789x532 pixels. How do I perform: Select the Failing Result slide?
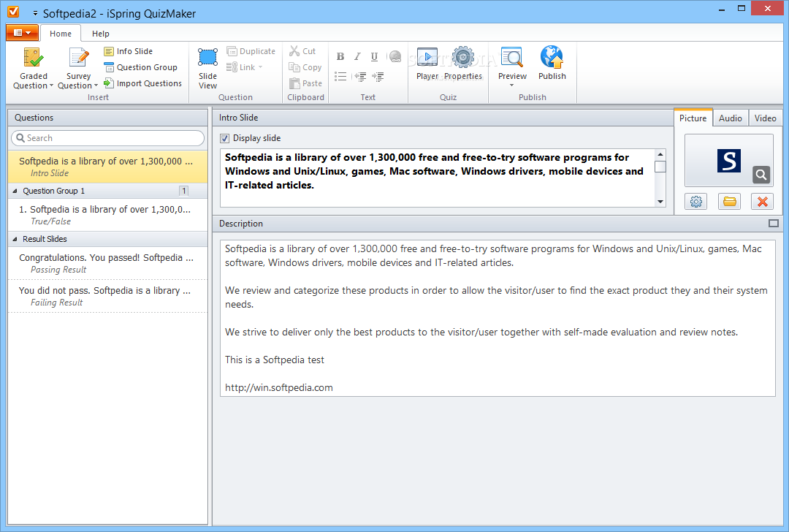pyautogui.click(x=107, y=296)
